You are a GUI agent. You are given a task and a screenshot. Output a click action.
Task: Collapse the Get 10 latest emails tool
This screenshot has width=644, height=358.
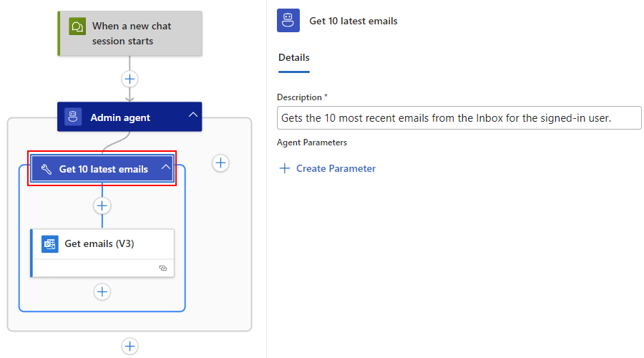click(x=165, y=167)
